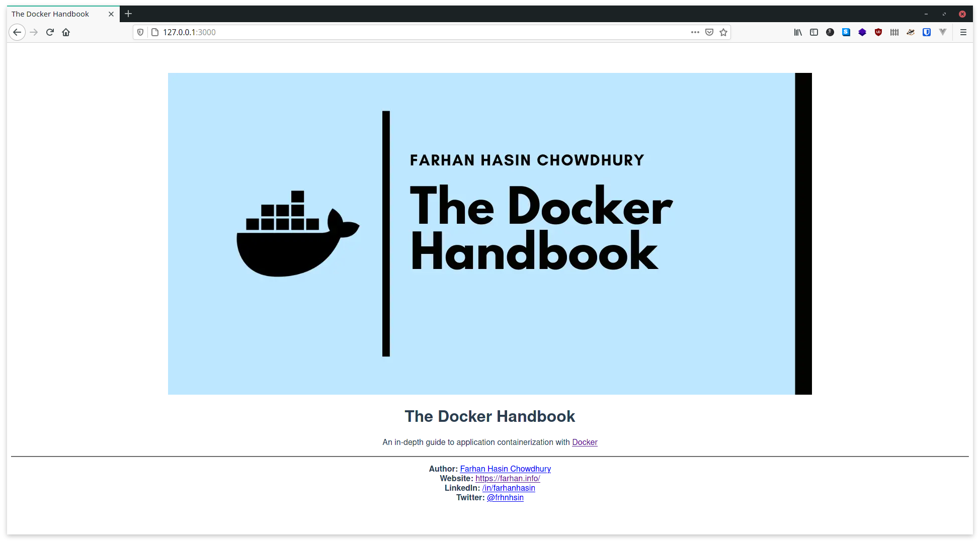Open the Firefox Library menu
The image size is (980, 543).
[x=798, y=32]
